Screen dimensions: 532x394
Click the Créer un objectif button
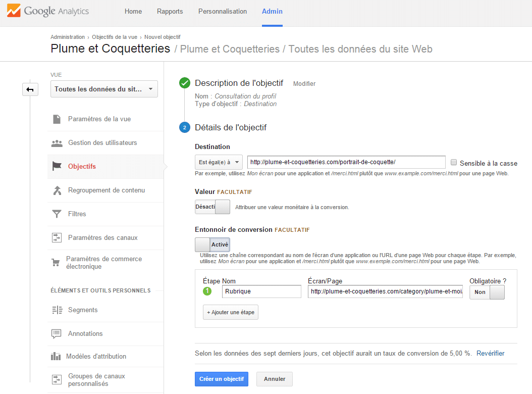222,379
